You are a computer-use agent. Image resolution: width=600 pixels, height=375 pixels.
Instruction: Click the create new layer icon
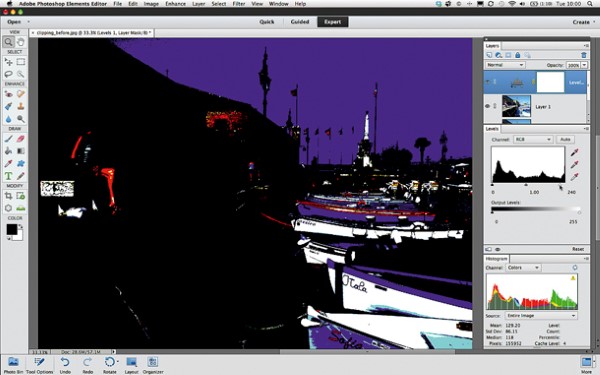click(489, 55)
